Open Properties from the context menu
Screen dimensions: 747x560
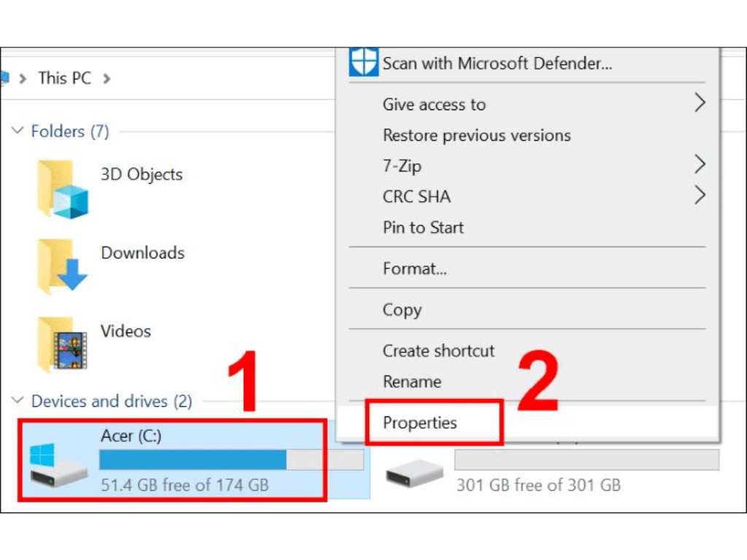tap(420, 423)
